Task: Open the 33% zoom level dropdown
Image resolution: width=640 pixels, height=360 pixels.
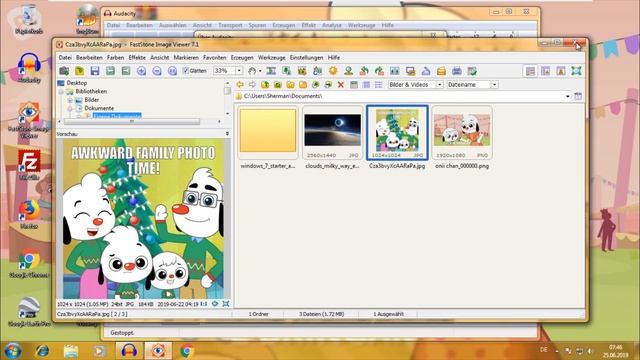Action: 239,71
